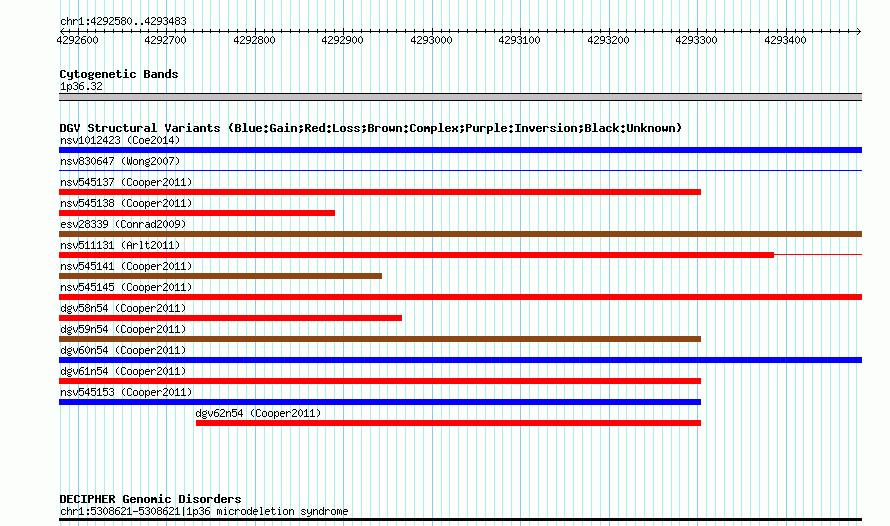This screenshot has height=526, width=890.
Task: Click the DGV Structural Variants track heading
Action: [370, 128]
